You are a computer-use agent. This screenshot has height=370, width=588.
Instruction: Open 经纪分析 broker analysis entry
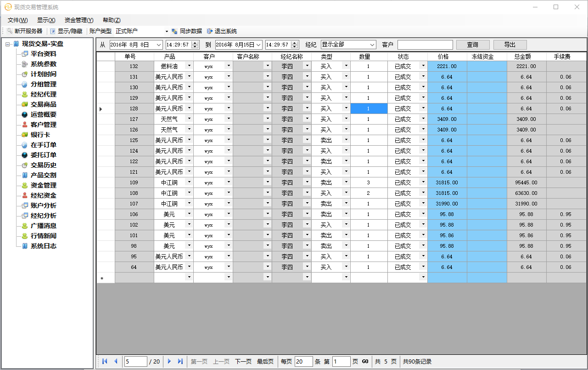pyautogui.click(x=44, y=216)
